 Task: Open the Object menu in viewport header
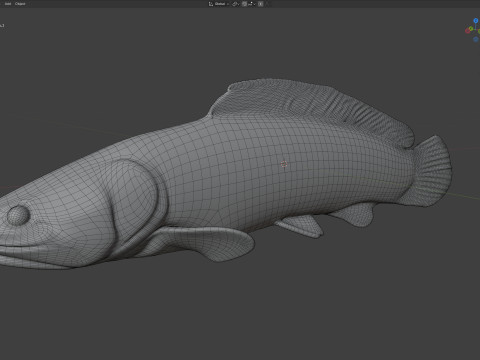[x=20, y=4]
